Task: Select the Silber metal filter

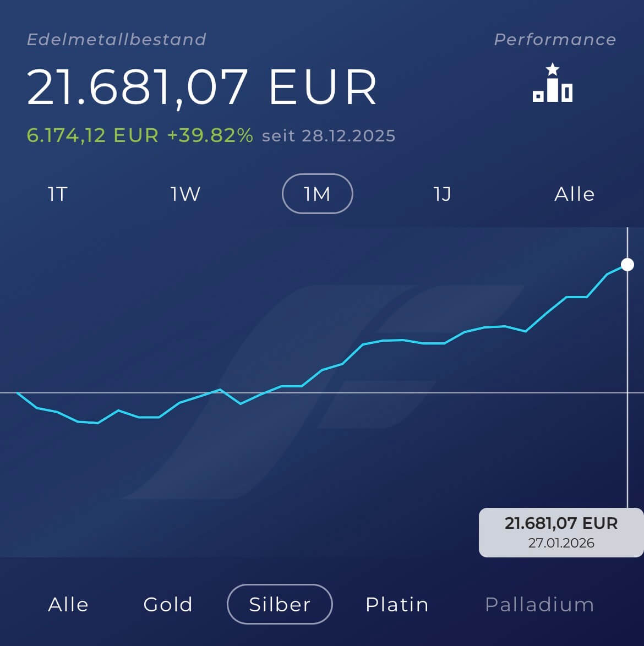Action: coord(280,604)
